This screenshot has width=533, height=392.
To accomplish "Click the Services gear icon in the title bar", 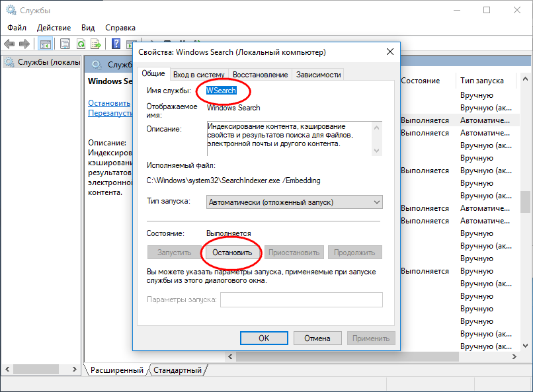I will point(11,10).
